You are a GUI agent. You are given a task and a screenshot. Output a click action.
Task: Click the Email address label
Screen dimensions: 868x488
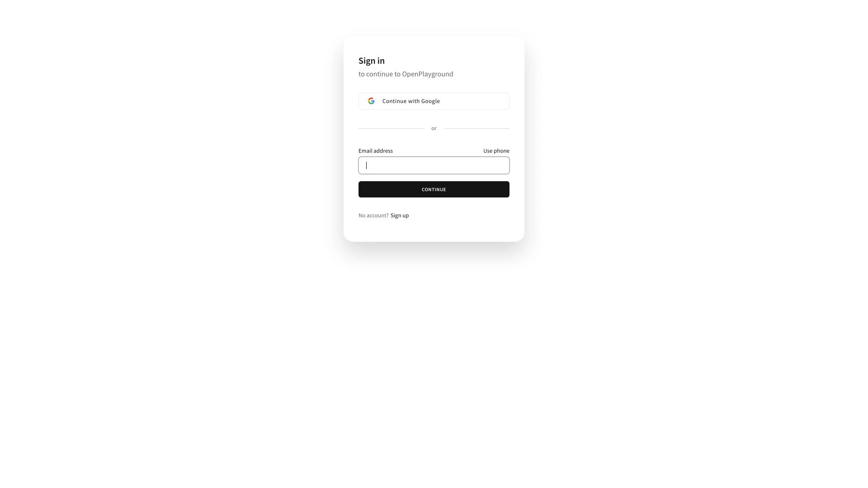click(375, 150)
